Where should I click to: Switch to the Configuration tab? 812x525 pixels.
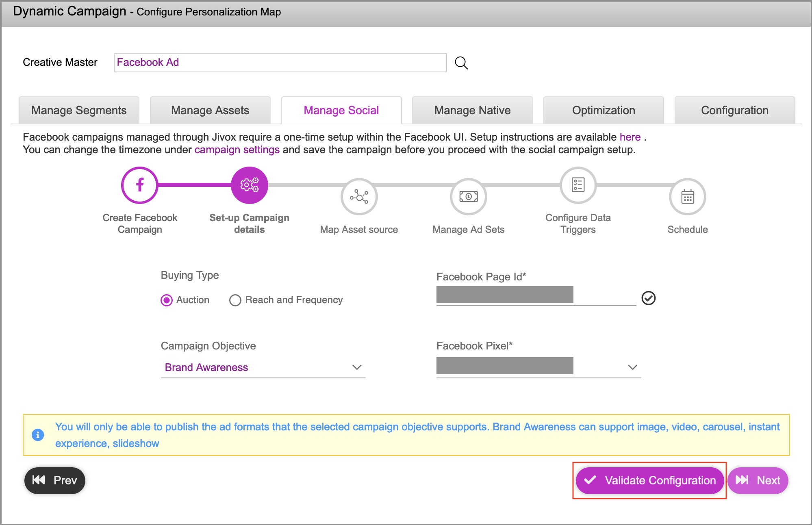tap(735, 110)
